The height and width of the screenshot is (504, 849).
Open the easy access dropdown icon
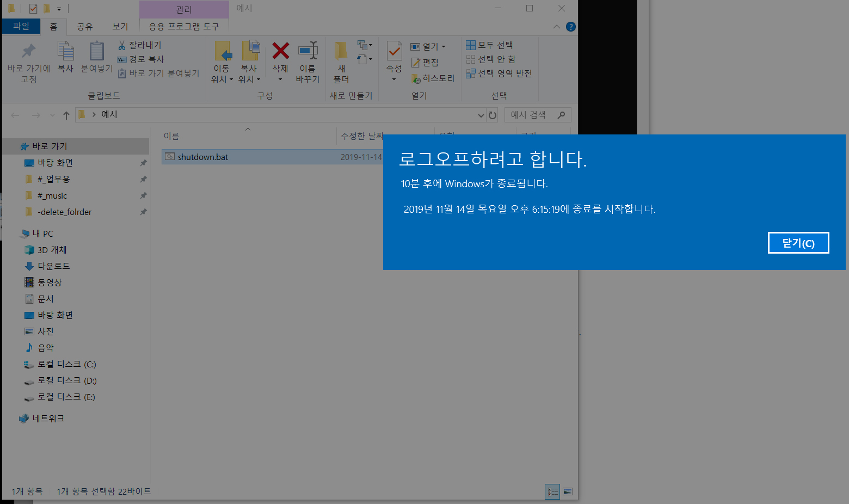tap(365, 59)
